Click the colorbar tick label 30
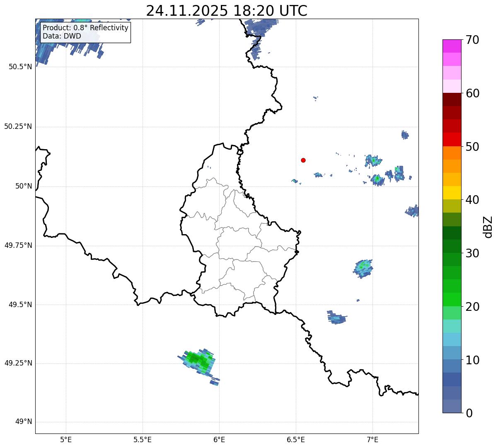Screen dimensions: 498x448 [472, 253]
